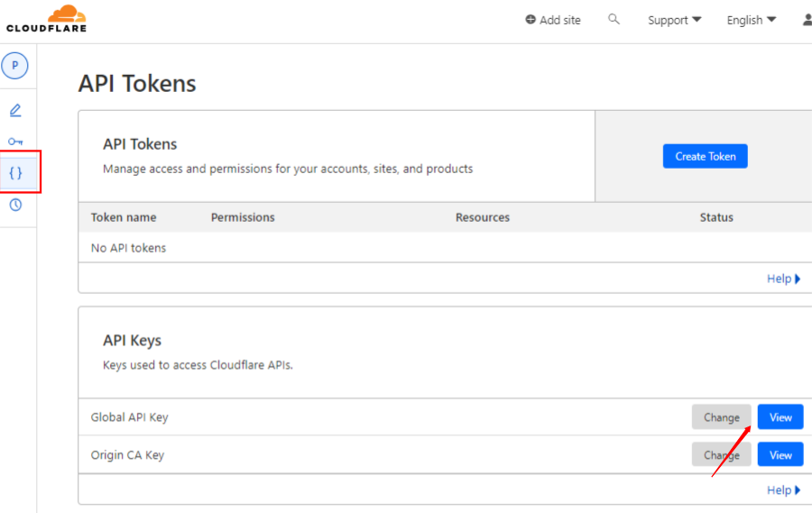812x513 pixels.
Task: Click the Global API Key label
Action: tap(129, 417)
